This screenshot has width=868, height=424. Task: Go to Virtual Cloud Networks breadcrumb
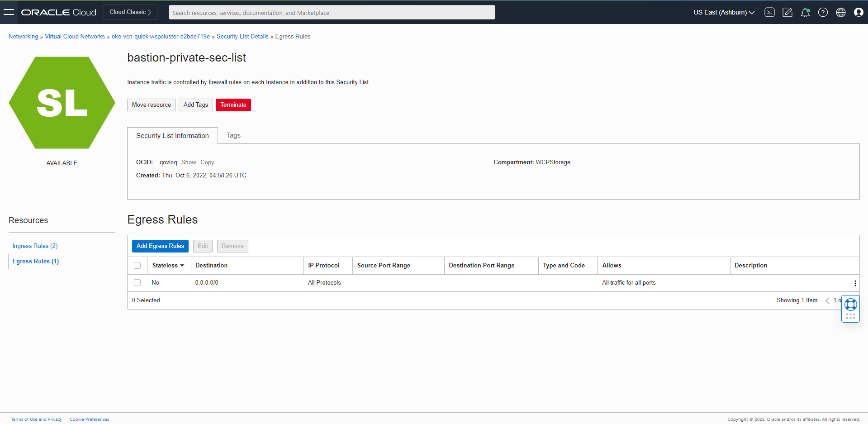click(x=75, y=37)
